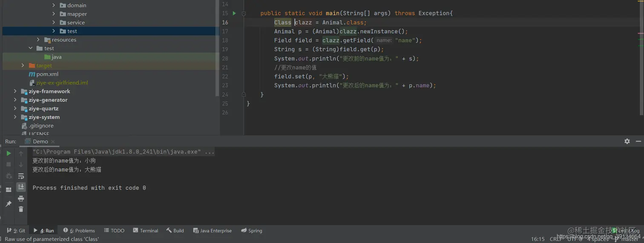Open the Build tool window
The height and width of the screenshot is (243, 644).
coord(175,231)
